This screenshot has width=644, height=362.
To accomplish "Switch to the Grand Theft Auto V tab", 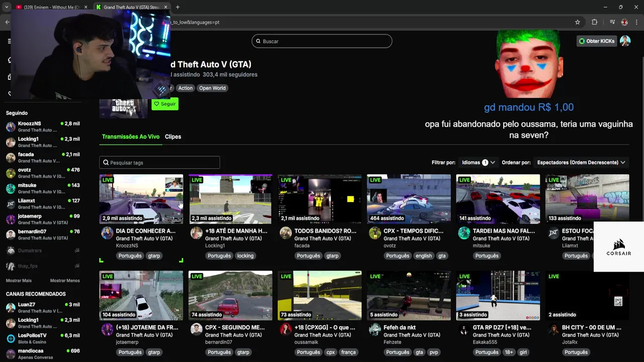I will 132,7.
